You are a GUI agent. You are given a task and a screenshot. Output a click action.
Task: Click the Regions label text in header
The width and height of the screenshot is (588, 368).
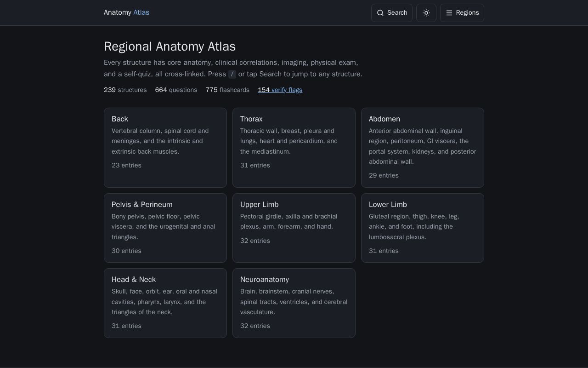coord(467,13)
